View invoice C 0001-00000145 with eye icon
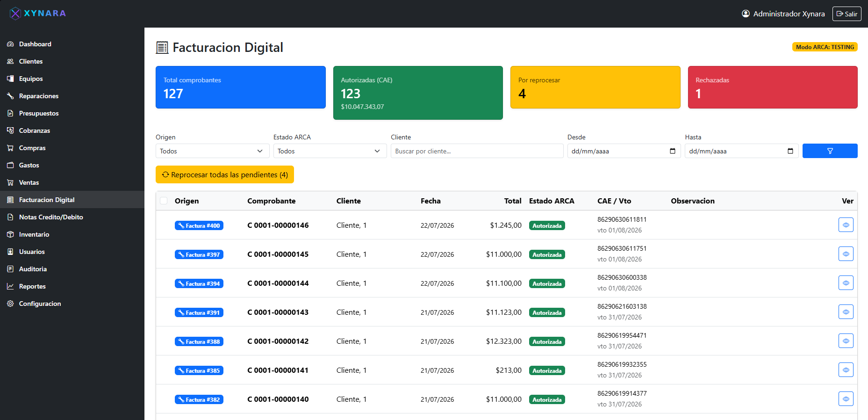This screenshot has height=420, width=868. pyautogui.click(x=846, y=254)
